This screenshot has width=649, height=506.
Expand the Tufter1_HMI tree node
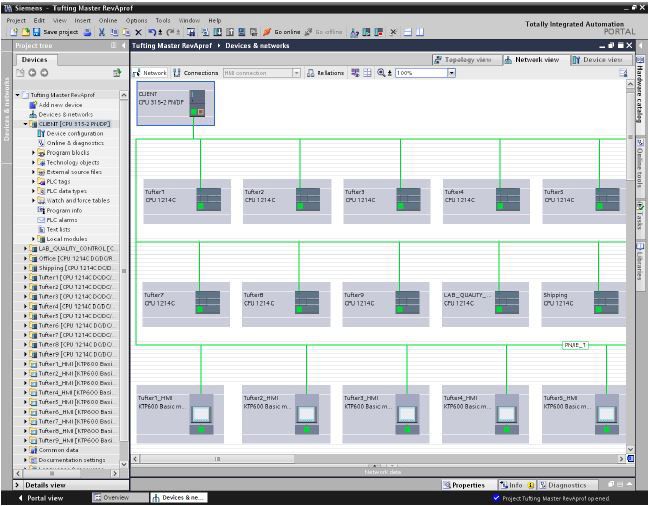click(25, 364)
